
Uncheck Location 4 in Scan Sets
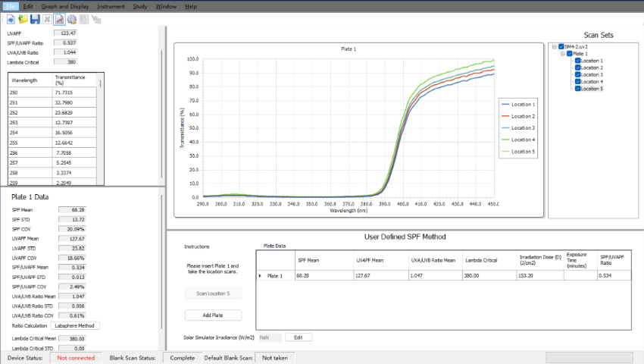tap(577, 81)
